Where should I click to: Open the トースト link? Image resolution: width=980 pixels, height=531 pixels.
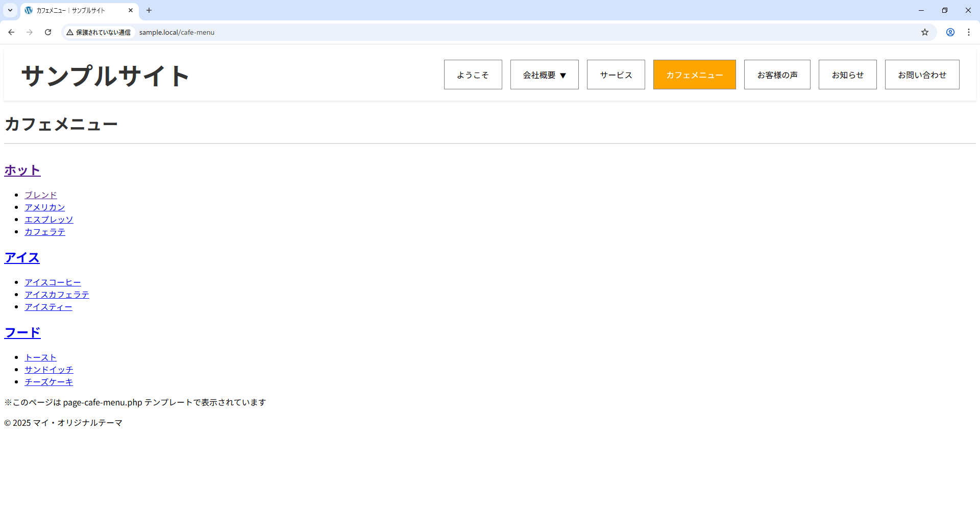[40, 357]
